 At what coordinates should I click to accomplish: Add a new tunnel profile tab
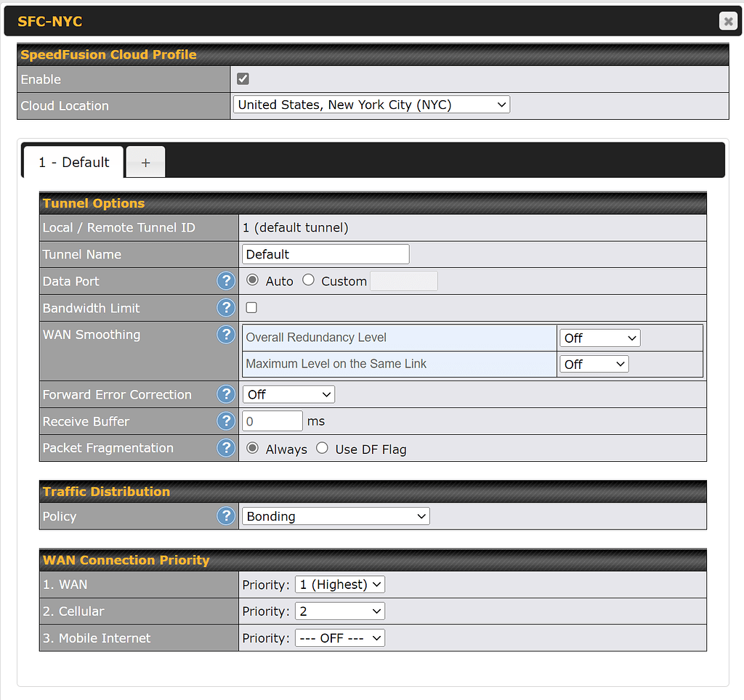point(145,161)
